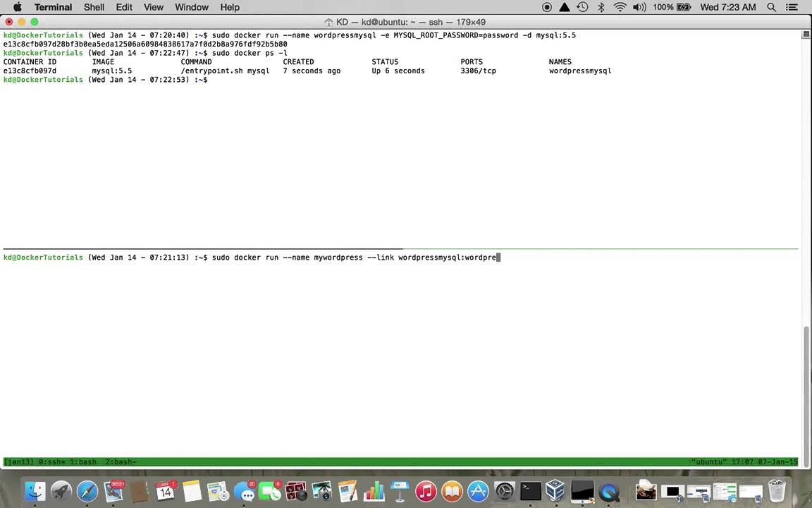Open Numbers chart icon in the Dock
This screenshot has width=812, height=508.
(x=374, y=491)
